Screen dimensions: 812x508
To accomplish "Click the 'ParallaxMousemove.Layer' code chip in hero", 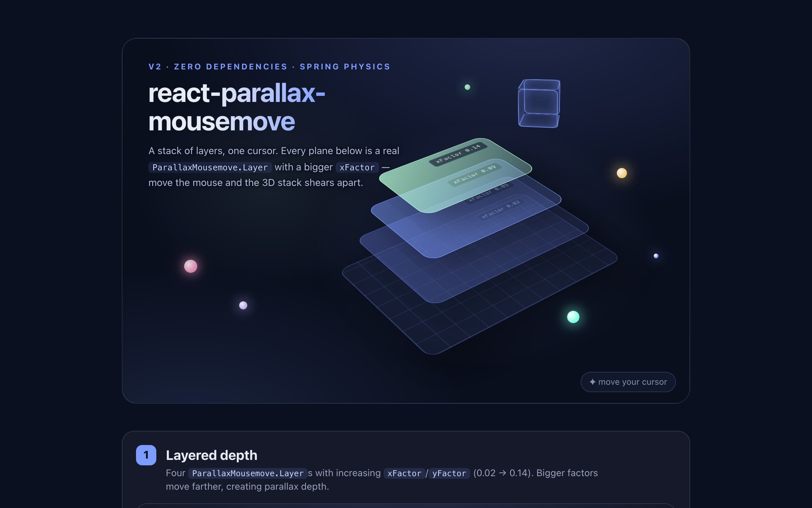I will (210, 167).
